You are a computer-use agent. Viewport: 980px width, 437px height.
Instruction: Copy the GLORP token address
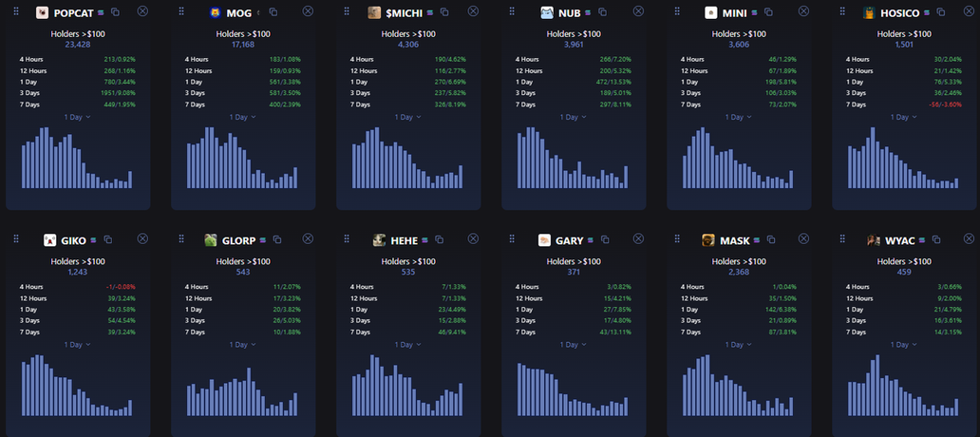[x=273, y=240]
